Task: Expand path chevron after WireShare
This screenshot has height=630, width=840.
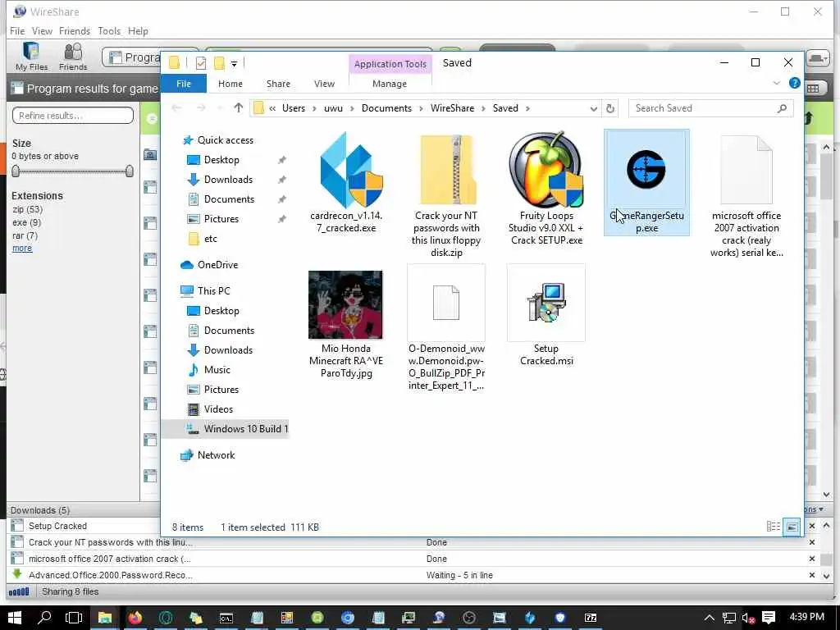Action: click(x=483, y=108)
